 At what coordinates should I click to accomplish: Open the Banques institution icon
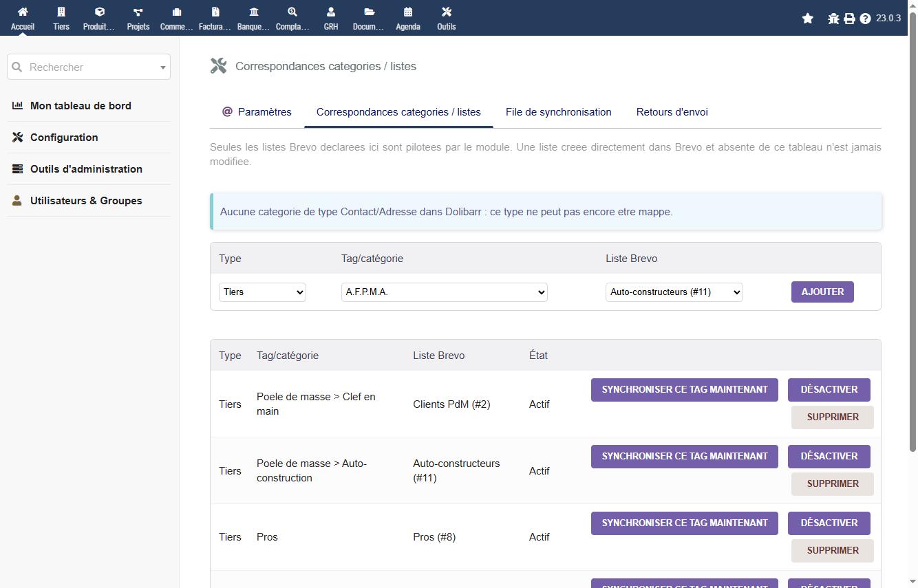254,12
